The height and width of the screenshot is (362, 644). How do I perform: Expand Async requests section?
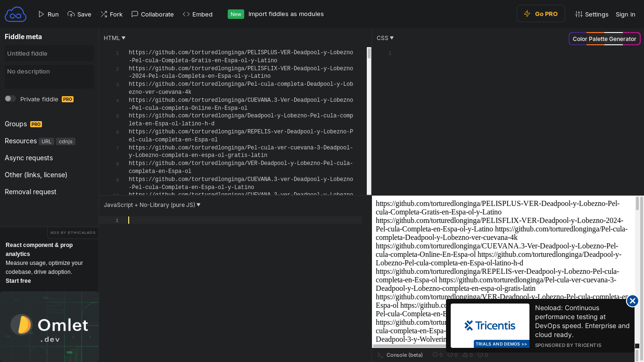[29, 158]
